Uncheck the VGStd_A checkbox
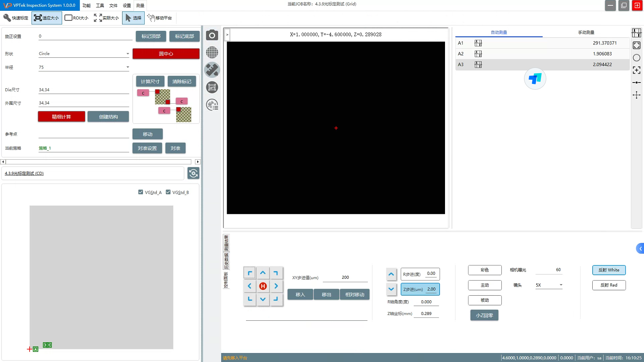 pyautogui.click(x=141, y=192)
